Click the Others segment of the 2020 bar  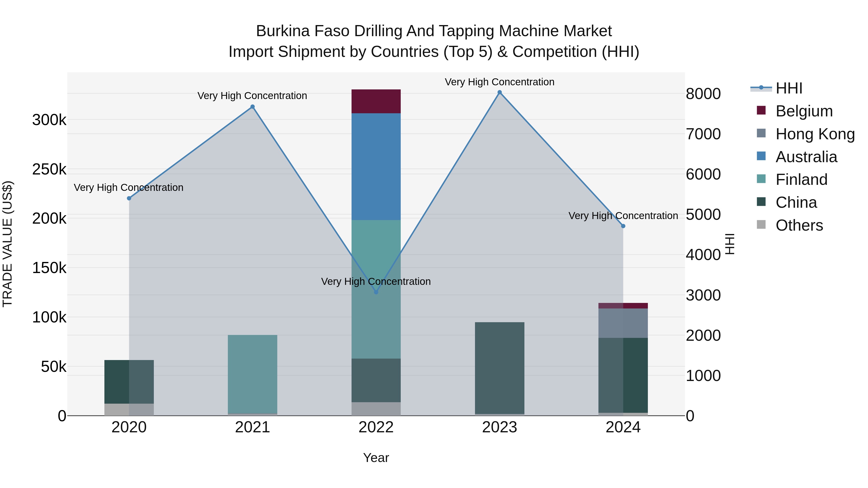tap(129, 409)
